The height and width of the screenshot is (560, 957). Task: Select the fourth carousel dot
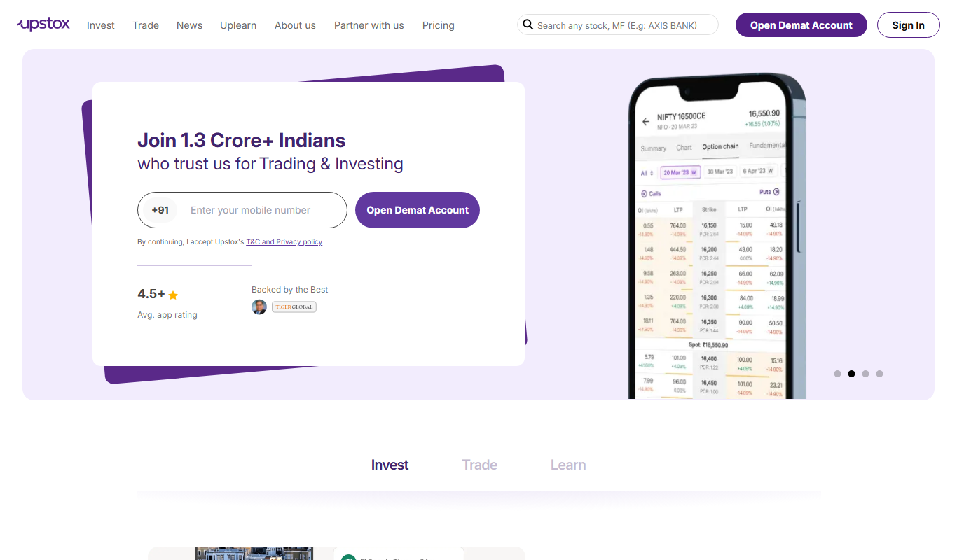point(879,374)
